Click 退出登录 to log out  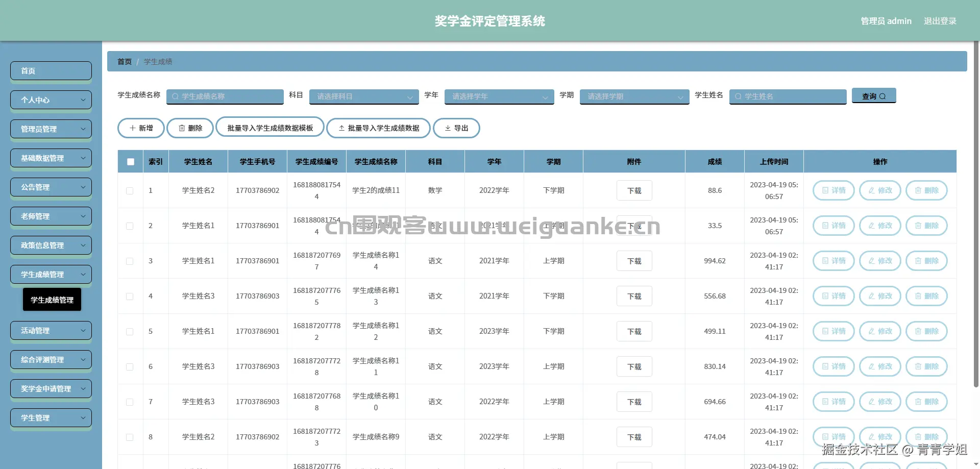[940, 21]
